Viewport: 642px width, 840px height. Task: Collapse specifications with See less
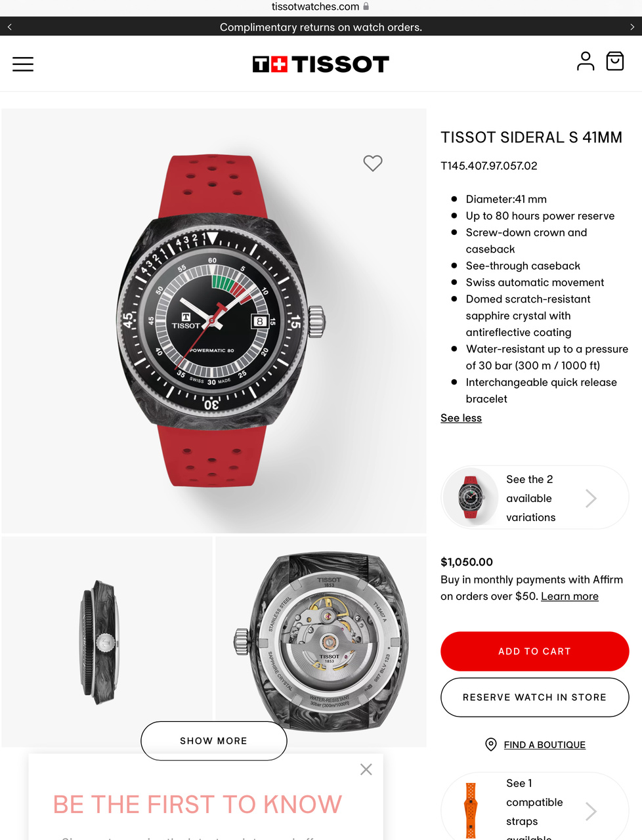[x=461, y=418]
